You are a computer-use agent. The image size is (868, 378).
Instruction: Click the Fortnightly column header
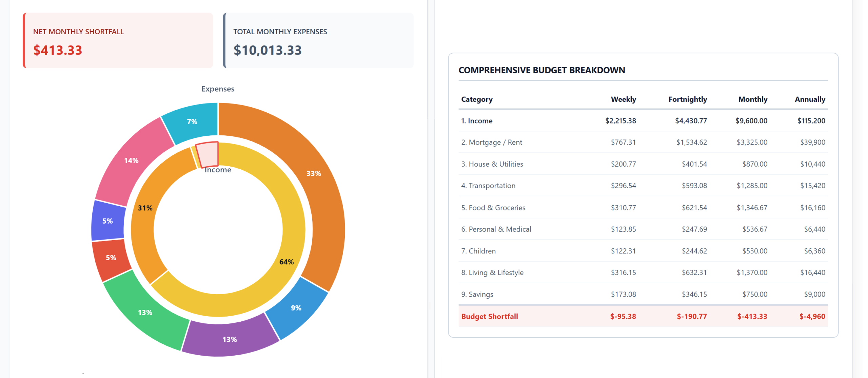tap(688, 99)
